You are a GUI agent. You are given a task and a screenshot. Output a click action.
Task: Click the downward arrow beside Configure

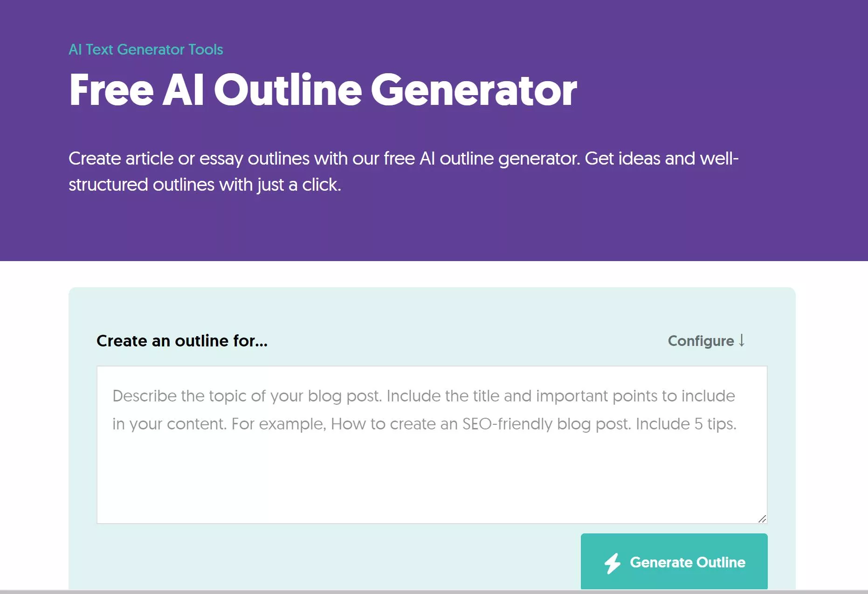742,341
